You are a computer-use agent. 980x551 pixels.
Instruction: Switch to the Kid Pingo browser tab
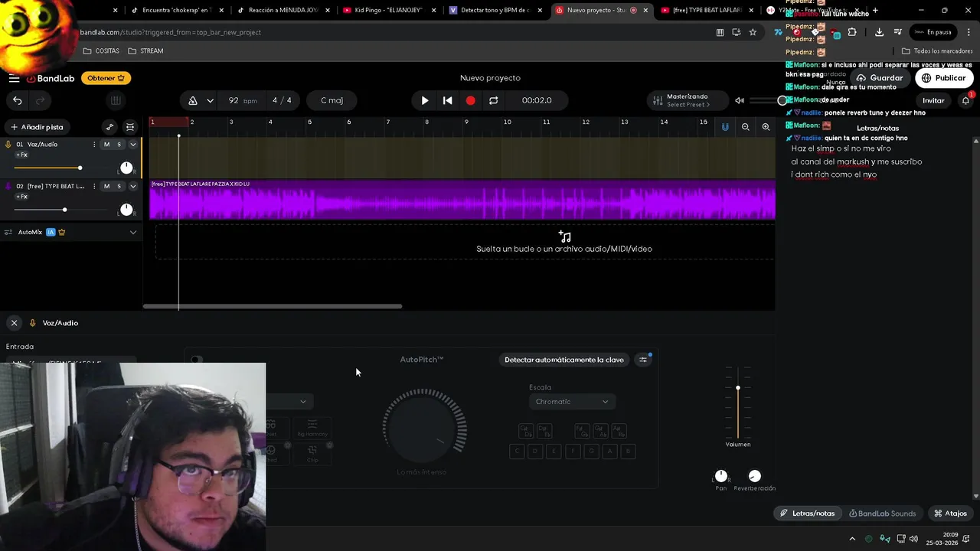387,10
